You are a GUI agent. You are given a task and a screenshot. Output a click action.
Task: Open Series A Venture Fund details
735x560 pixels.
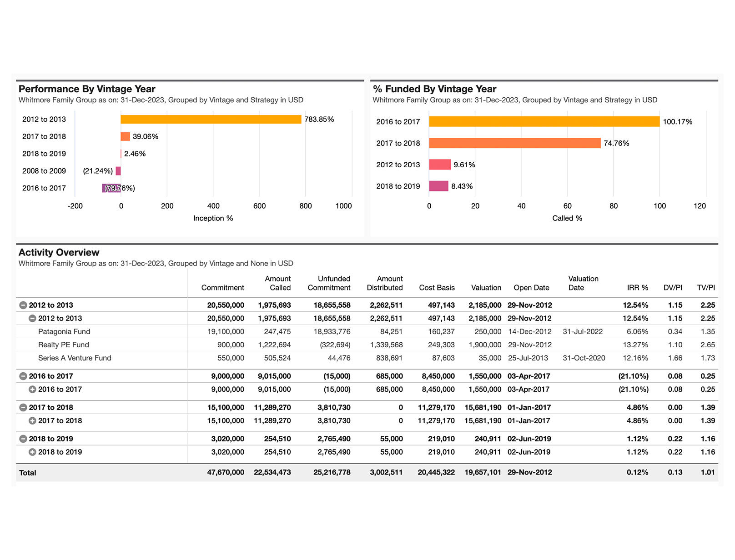[x=75, y=358]
